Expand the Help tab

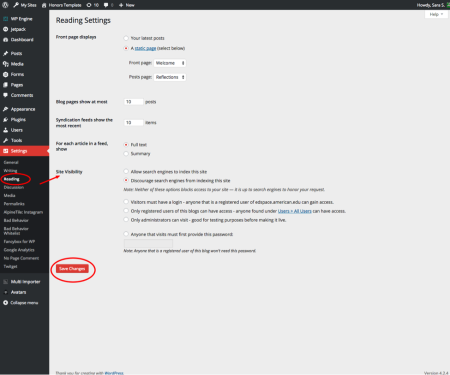point(436,14)
